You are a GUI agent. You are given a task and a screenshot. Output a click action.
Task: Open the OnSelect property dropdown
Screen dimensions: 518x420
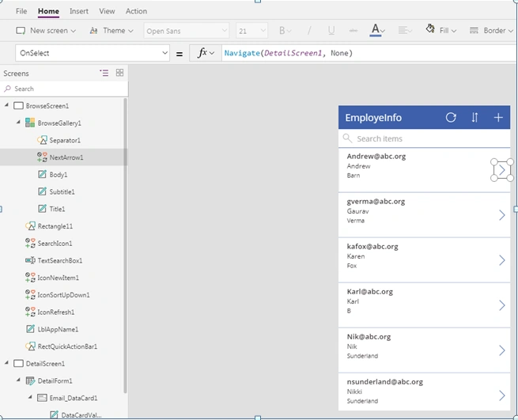[93, 53]
